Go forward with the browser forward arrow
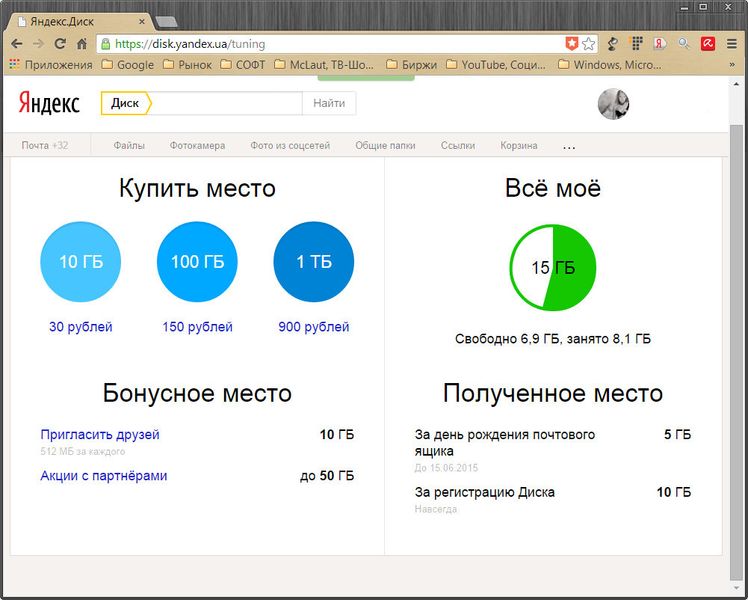This screenshot has width=748, height=600. coord(38,44)
